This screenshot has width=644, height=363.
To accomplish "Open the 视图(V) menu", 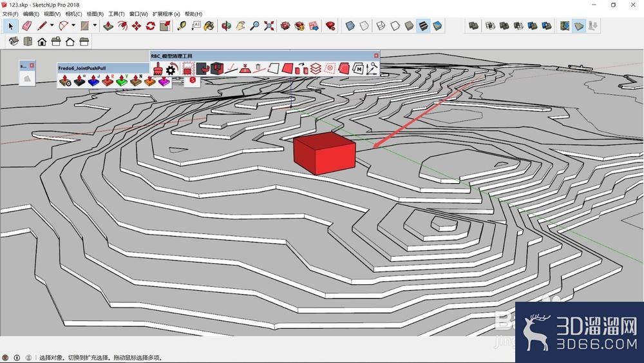I will pyautogui.click(x=52, y=14).
